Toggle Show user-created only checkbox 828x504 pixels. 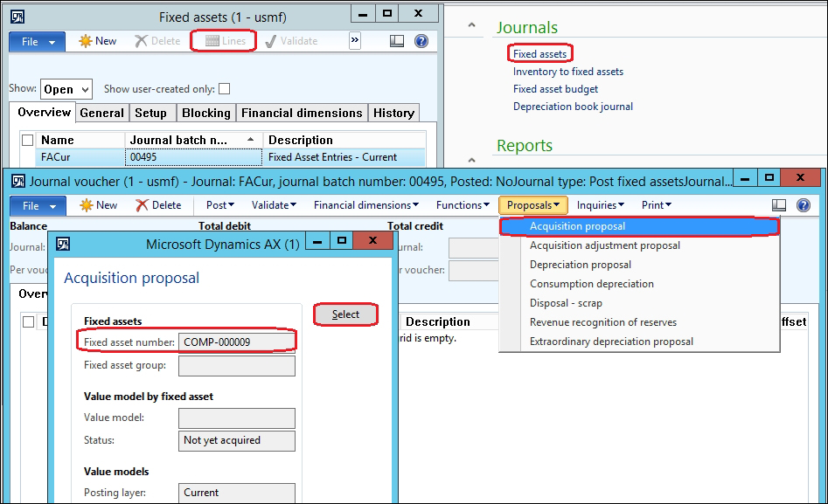[x=225, y=89]
